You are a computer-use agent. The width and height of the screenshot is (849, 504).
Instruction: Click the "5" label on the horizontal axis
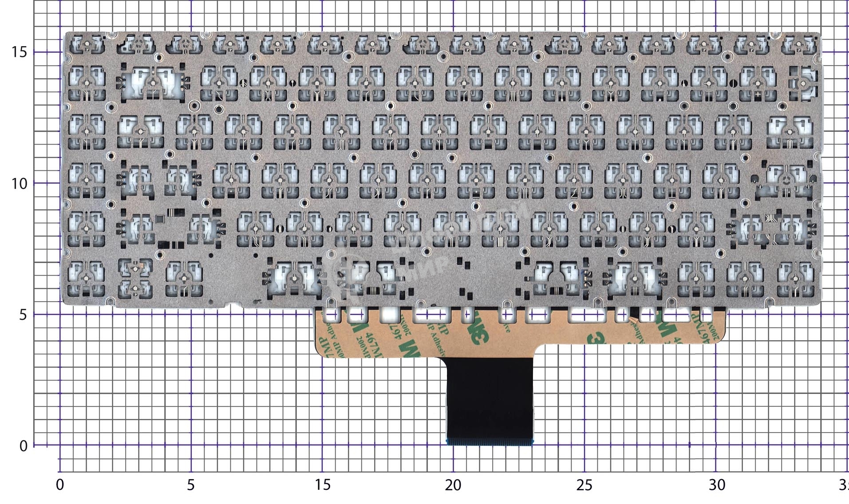coord(191,485)
